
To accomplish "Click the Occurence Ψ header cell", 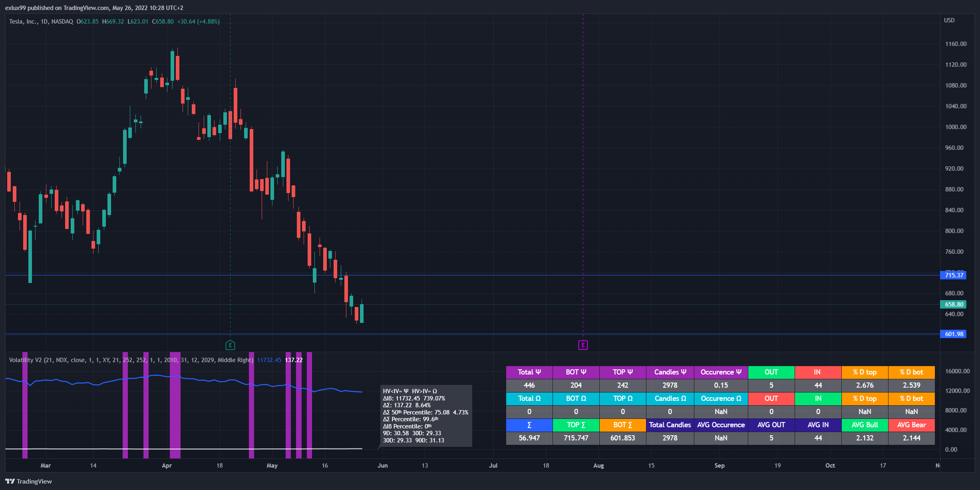I will (721, 372).
